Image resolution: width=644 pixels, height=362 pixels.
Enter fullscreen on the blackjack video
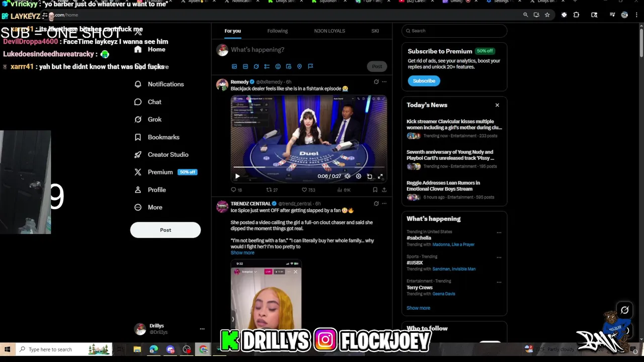pyautogui.click(x=380, y=176)
